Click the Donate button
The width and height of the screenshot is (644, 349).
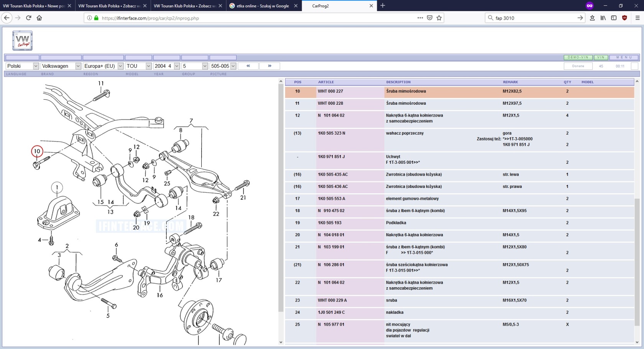(x=578, y=66)
